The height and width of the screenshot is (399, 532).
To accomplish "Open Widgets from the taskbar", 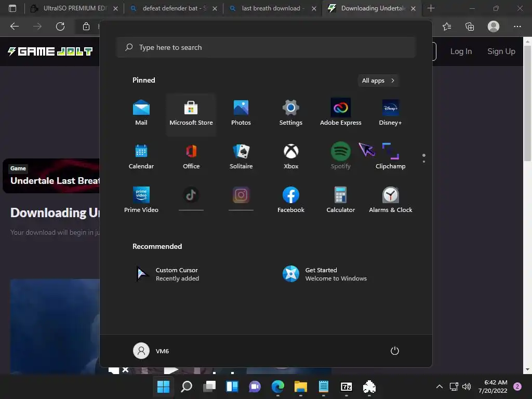I will [232, 386].
